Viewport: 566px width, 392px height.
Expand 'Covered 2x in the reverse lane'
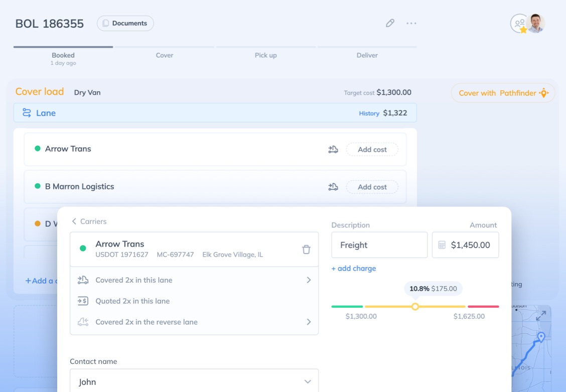pyautogui.click(x=309, y=322)
